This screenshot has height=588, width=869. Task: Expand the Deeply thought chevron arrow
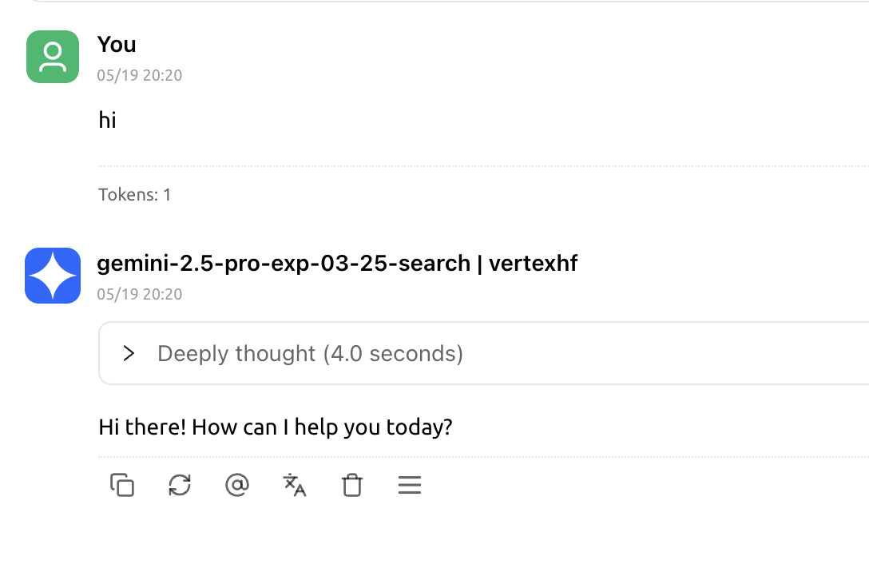[x=129, y=353]
